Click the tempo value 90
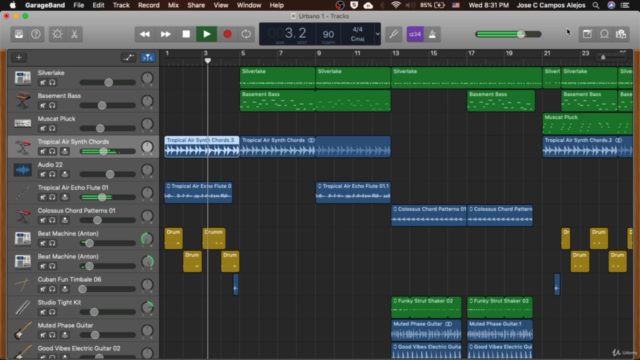Viewport: 640px width, 360px height. [x=329, y=34]
